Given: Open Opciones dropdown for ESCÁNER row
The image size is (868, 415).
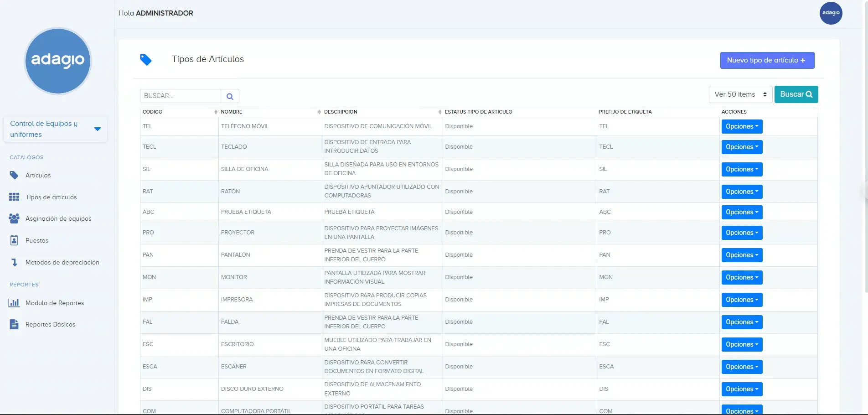Looking at the screenshot, I should [742, 367].
